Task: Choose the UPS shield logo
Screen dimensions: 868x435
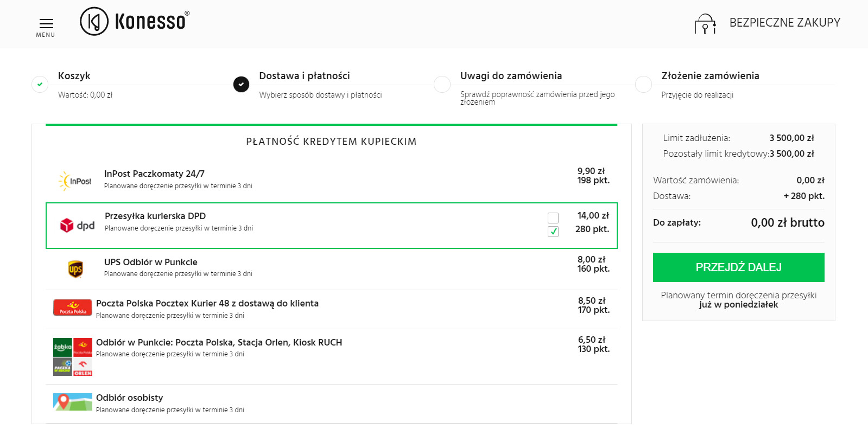Action: tap(75, 269)
